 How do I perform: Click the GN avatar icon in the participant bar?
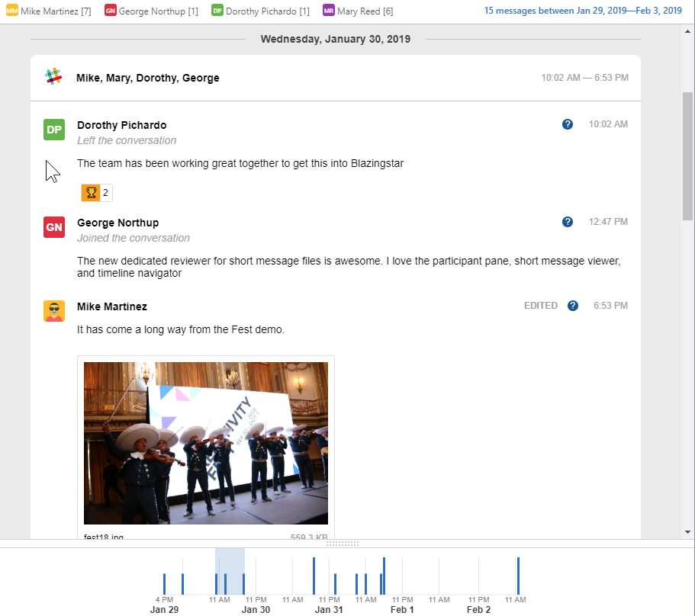coord(111,11)
